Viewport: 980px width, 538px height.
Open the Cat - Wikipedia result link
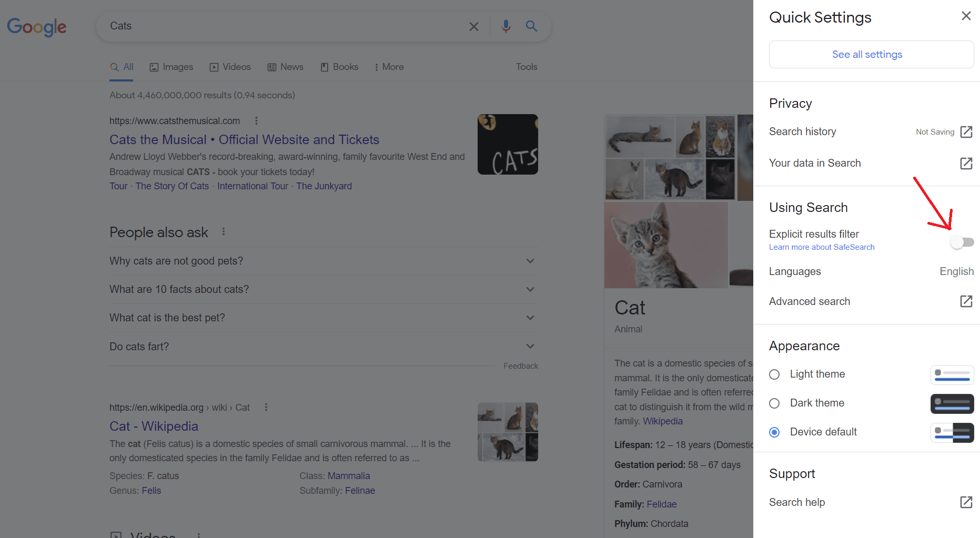[154, 426]
